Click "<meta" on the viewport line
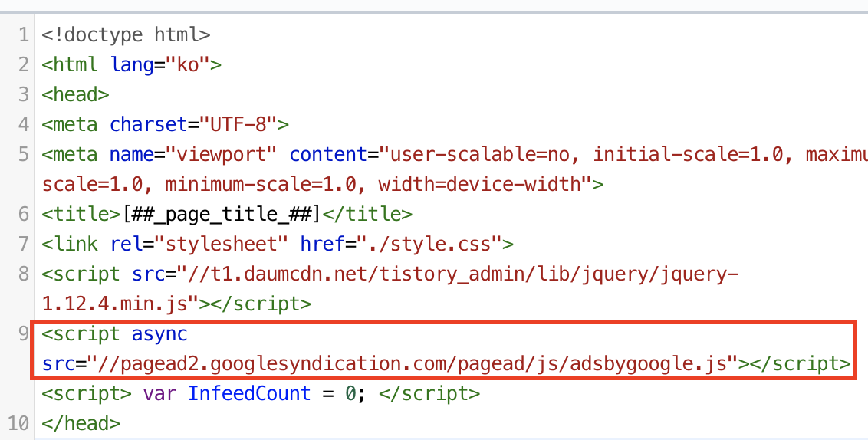 (x=71, y=154)
